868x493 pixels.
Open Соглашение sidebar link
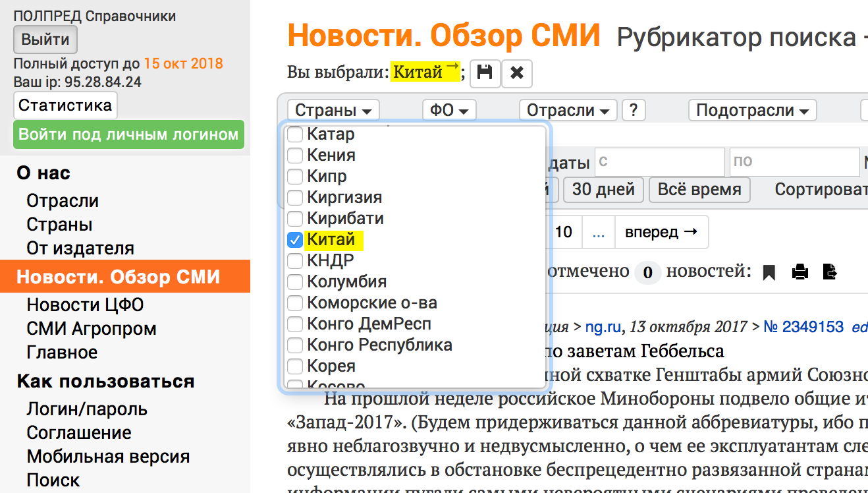[x=79, y=433]
